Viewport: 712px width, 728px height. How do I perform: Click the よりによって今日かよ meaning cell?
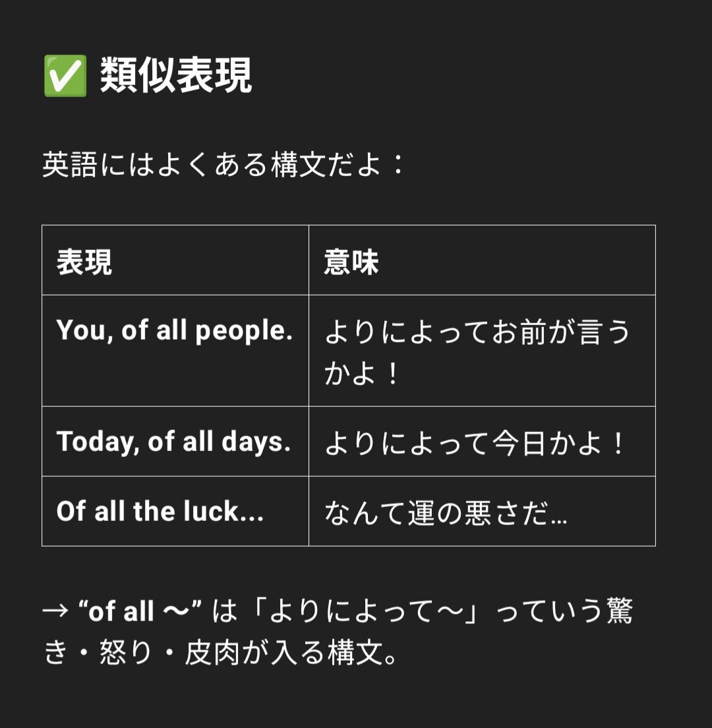482,441
